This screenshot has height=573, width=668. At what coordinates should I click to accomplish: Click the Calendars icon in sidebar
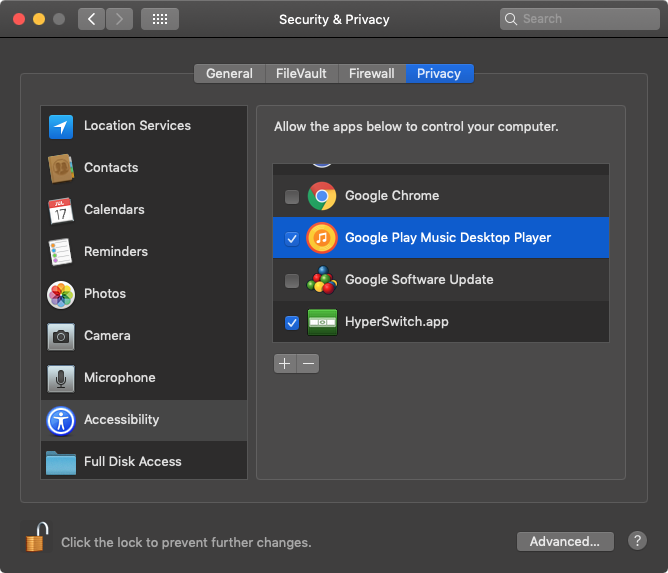click(x=60, y=210)
